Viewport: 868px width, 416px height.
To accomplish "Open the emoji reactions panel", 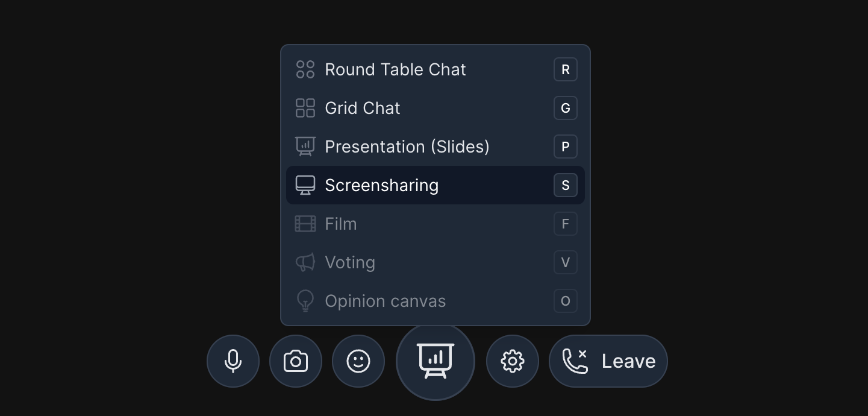I will point(358,361).
